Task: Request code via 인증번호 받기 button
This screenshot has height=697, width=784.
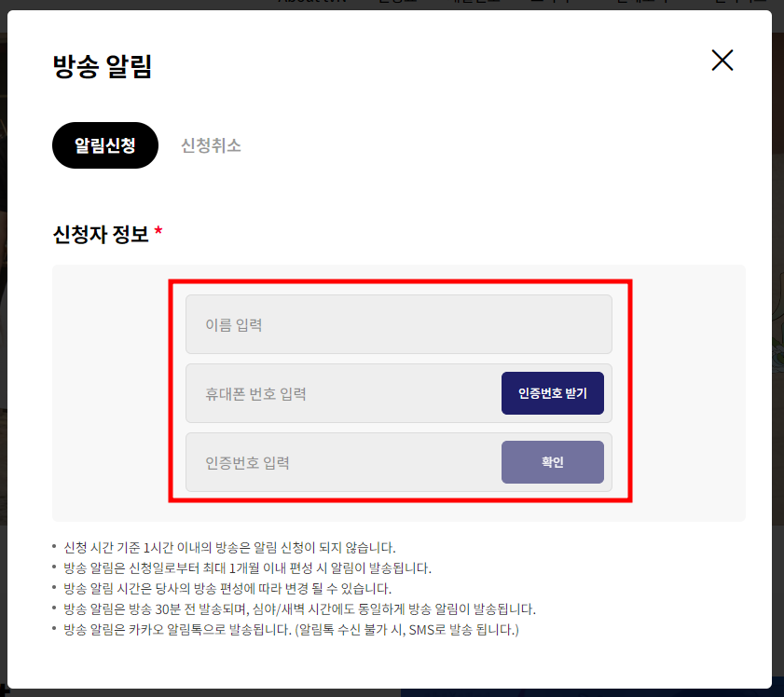Action: coord(553,393)
